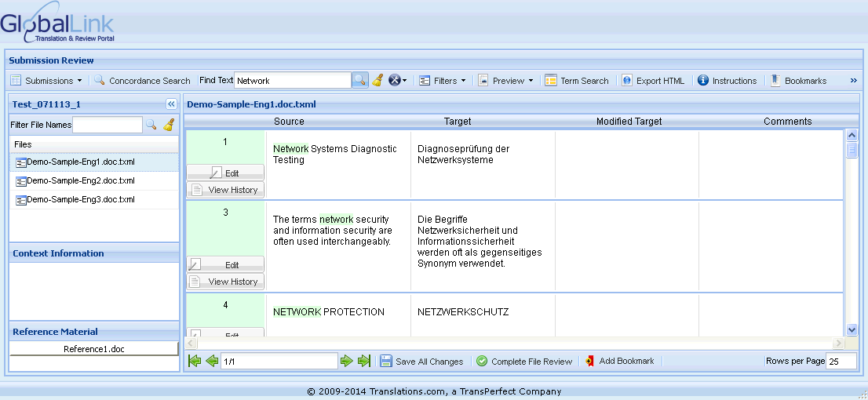Viewport: 868px width, 400px height.
Task: Open the X circle dropdown in toolbar
Action: (x=397, y=81)
